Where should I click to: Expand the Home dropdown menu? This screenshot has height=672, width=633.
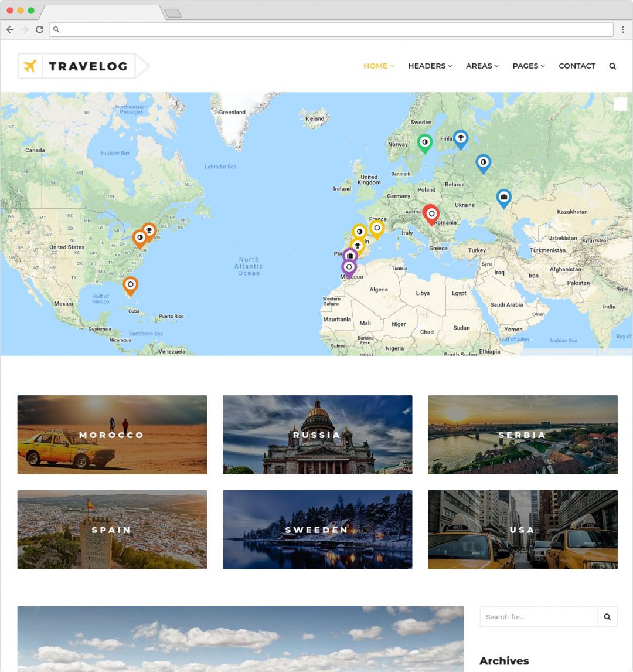(x=379, y=66)
